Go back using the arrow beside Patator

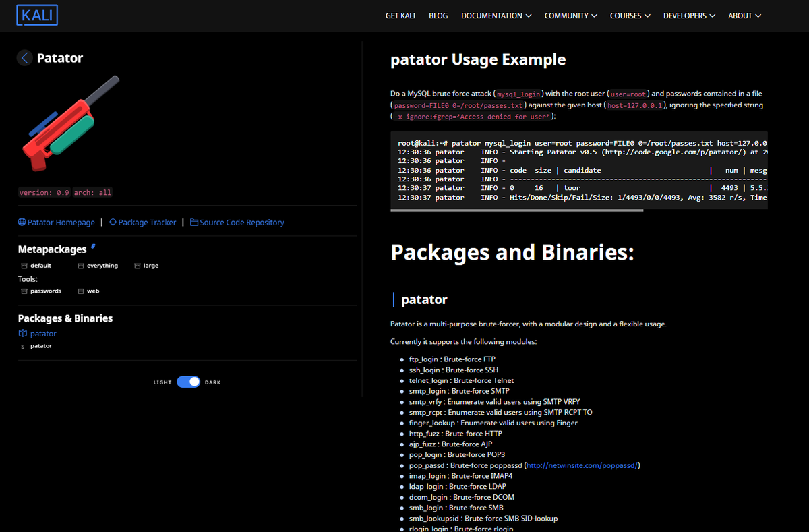(x=25, y=58)
